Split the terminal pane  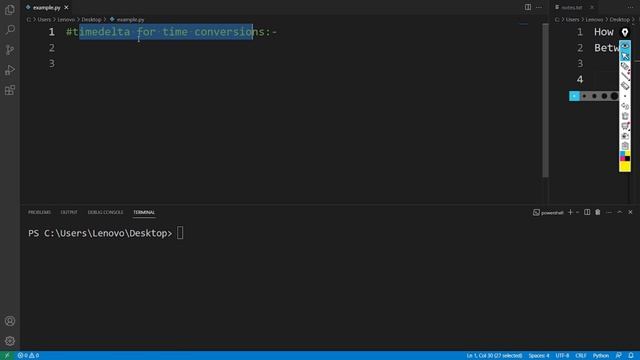587,212
